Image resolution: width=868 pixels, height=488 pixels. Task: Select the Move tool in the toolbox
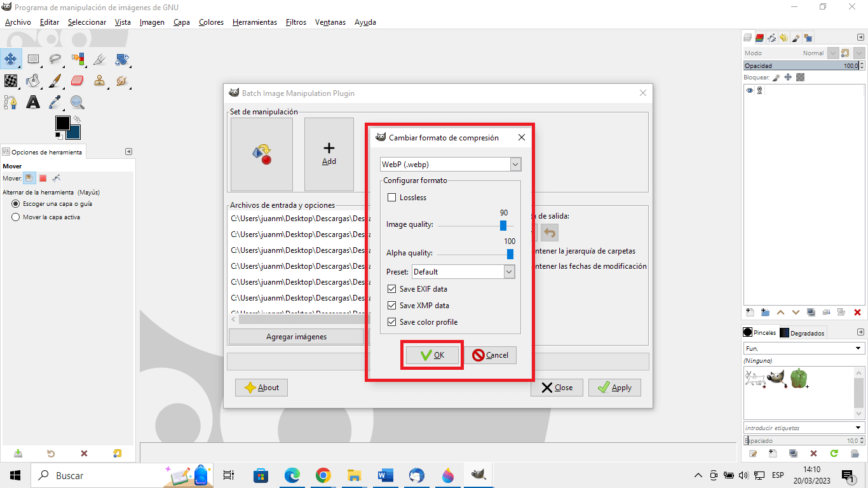(x=11, y=60)
